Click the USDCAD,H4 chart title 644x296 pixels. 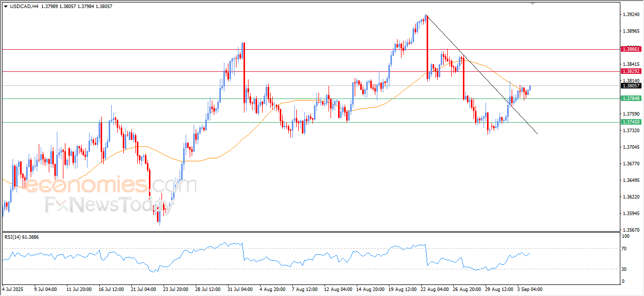24,6
